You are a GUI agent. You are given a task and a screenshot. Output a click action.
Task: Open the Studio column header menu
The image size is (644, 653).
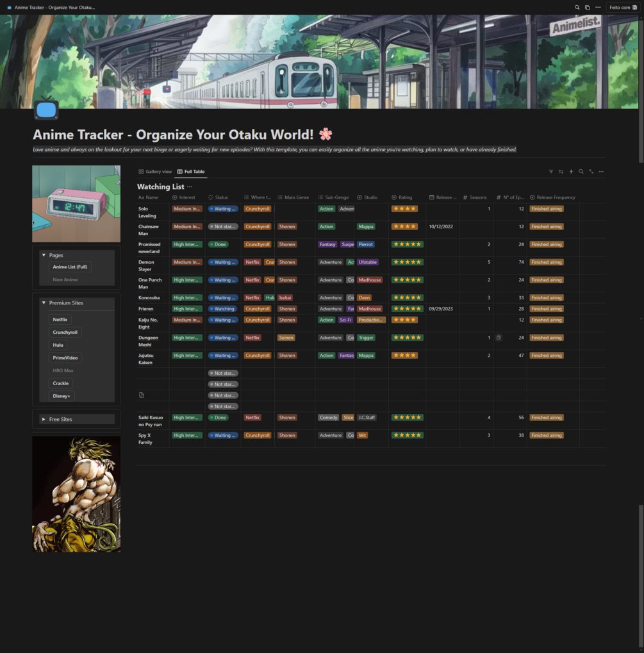(x=371, y=197)
